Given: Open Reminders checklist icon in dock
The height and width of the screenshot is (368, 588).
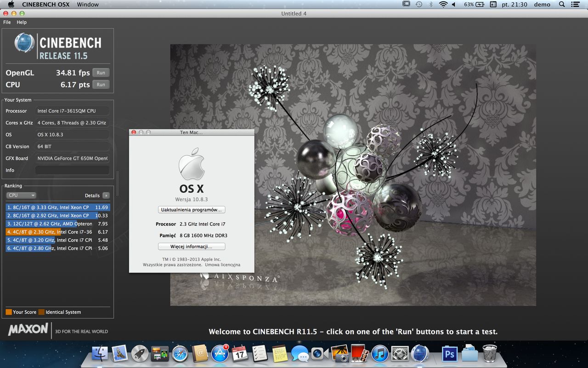Looking at the screenshot, I should pos(260,353).
